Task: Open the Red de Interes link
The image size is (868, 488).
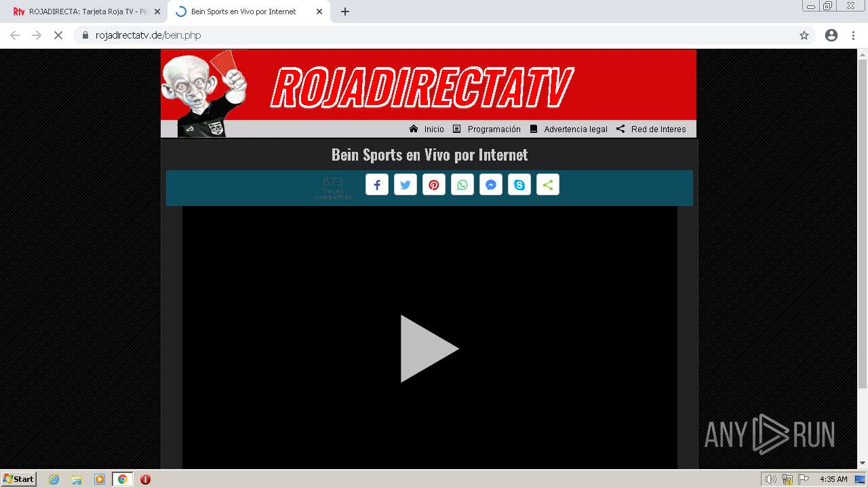Action: click(x=658, y=129)
